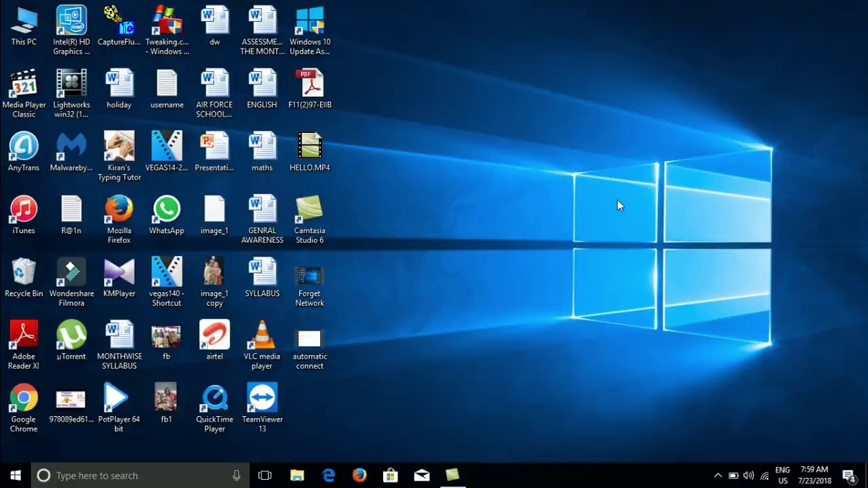This screenshot has height=488, width=868.
Task: Select the fb image thumbnail
Action: [166, 341]
